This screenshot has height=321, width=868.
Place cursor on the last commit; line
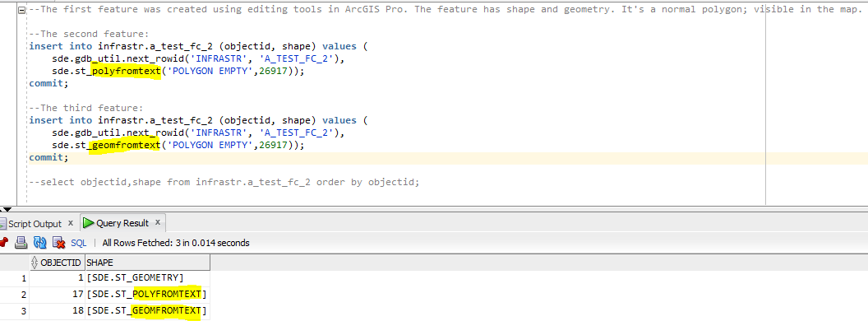tap(48, 158)
